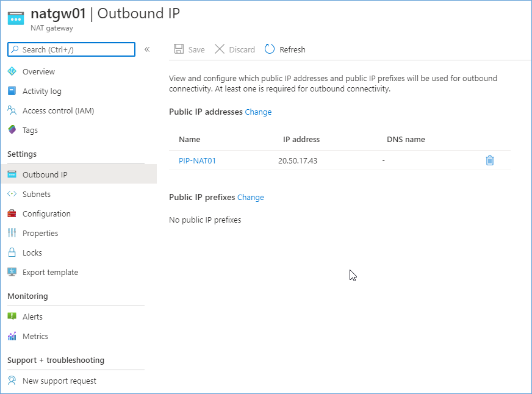Change the Public IP addresses
Screen dimensions: 532x394
(258, 112)
